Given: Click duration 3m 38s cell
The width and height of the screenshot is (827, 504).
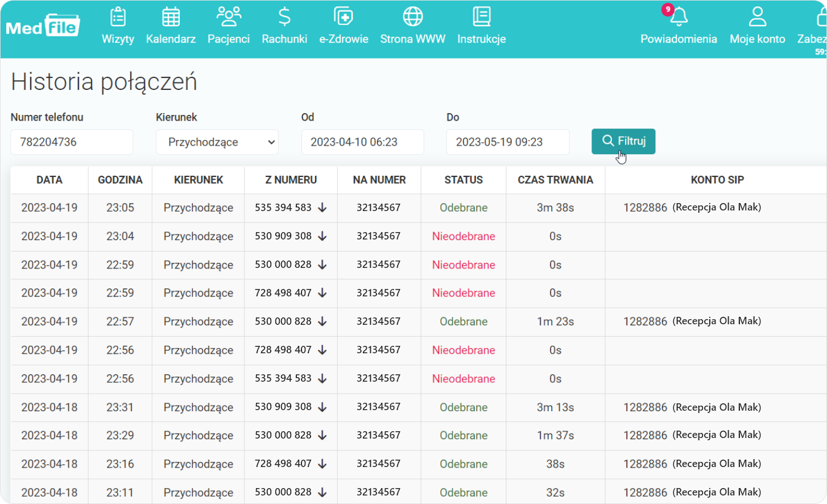Looking at the screenshot, I should 555,208.
